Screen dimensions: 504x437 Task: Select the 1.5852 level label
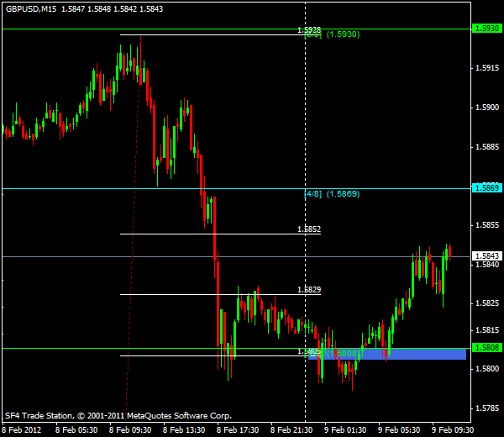coord(309,229)
